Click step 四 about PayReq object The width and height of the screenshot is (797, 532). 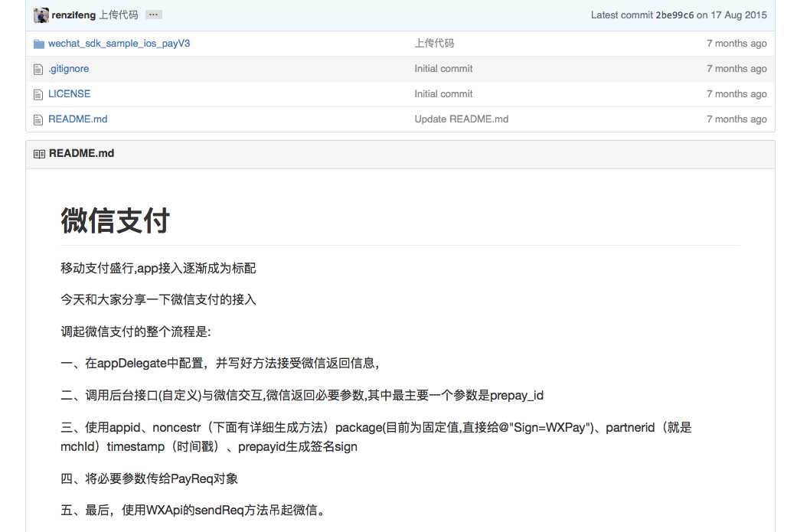pyautogui.click(x=149, y=478)
